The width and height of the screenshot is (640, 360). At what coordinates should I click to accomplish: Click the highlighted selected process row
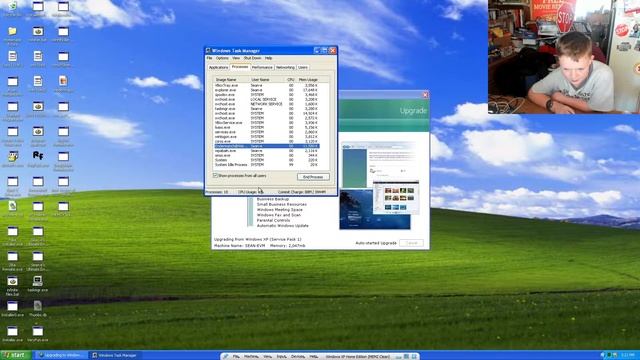pos(267,146)
